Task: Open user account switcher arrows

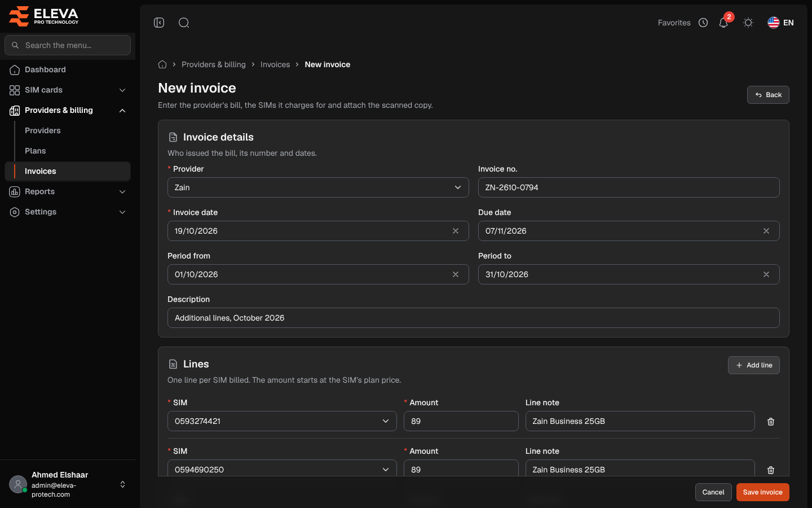Action: tap(122, 484)
